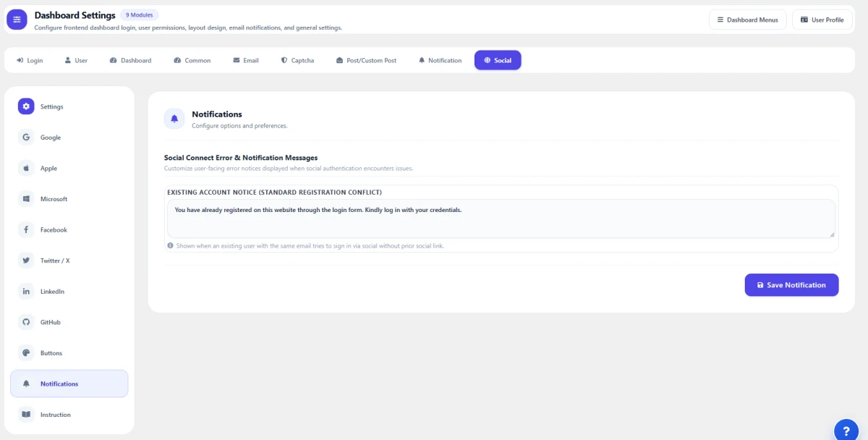Click the Twitter bird icon

pos(26,261)
